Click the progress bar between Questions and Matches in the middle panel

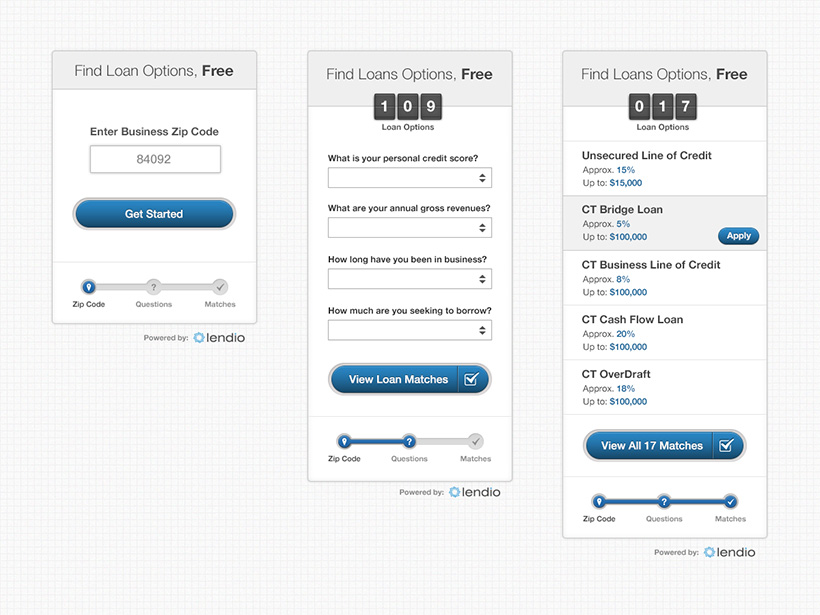click(442, 441)
